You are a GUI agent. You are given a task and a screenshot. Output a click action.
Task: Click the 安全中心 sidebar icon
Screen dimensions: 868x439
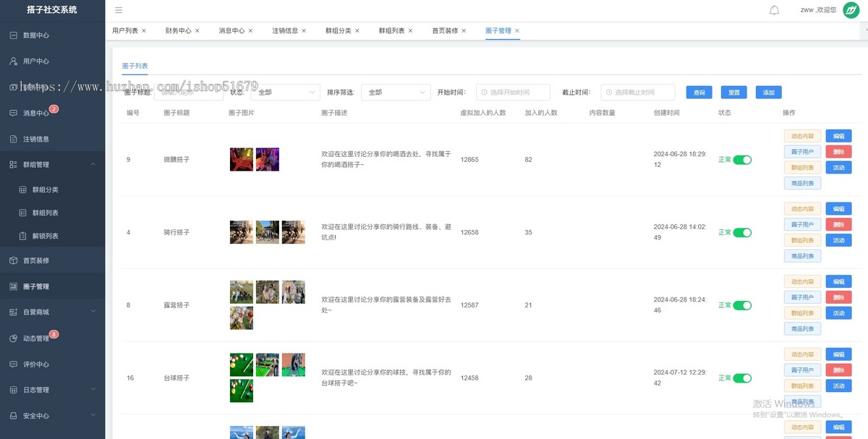click(x=13, y=416)
